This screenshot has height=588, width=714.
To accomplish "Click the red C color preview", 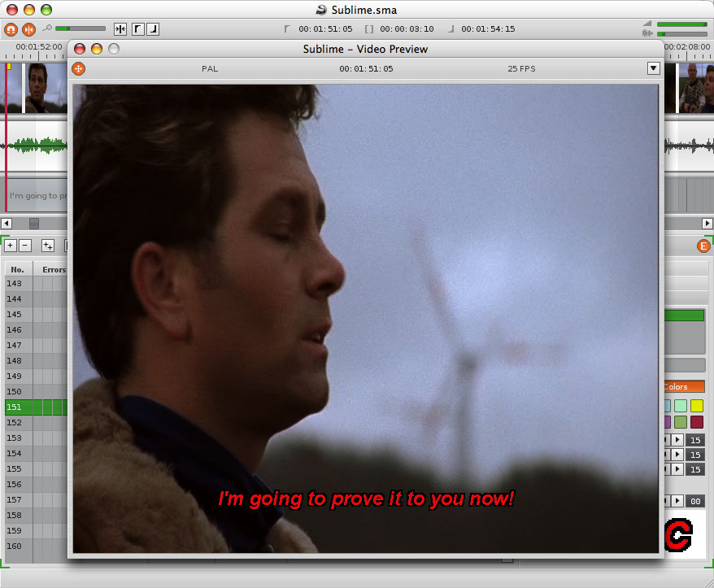I will pos(678,534).
